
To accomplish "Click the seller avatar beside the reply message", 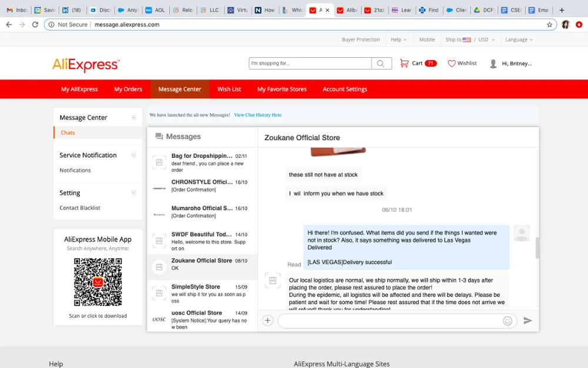I will (x=273, y=280).
